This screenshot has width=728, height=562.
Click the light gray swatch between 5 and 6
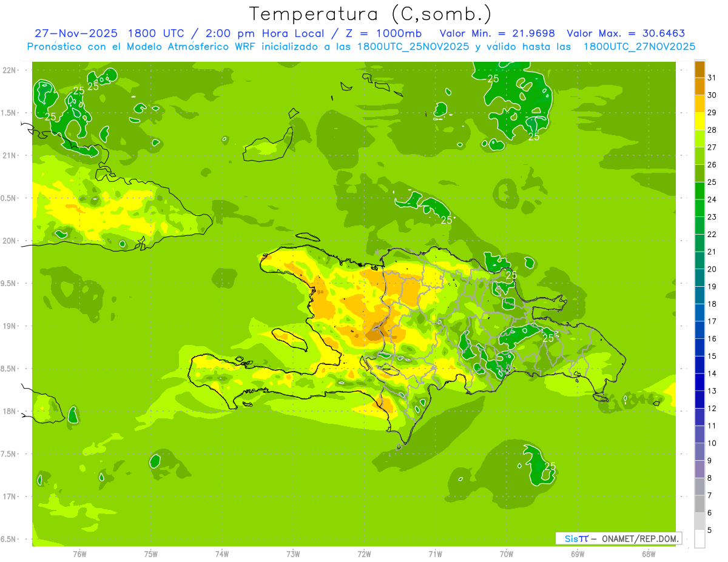(699, 521)
